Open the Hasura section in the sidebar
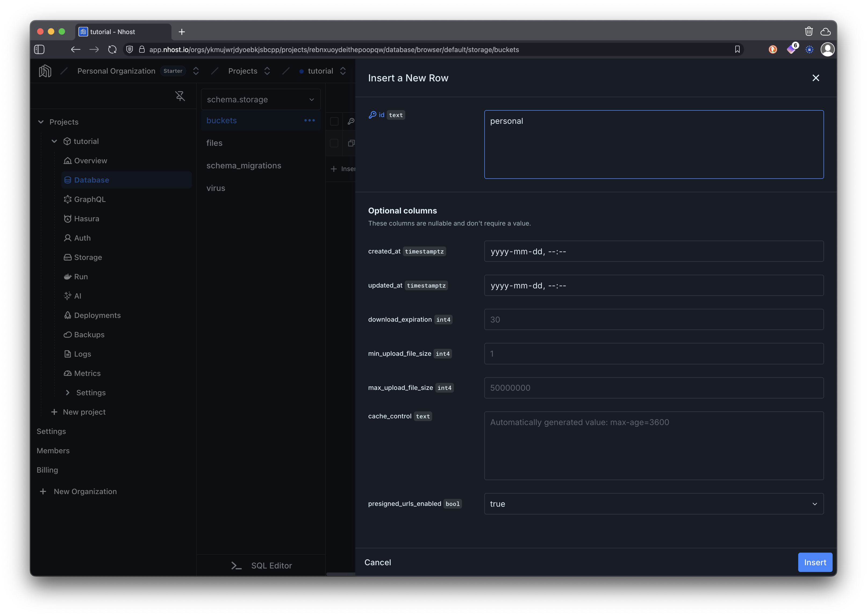The height and width of the screenshot is (616, 867). (87, 219)
